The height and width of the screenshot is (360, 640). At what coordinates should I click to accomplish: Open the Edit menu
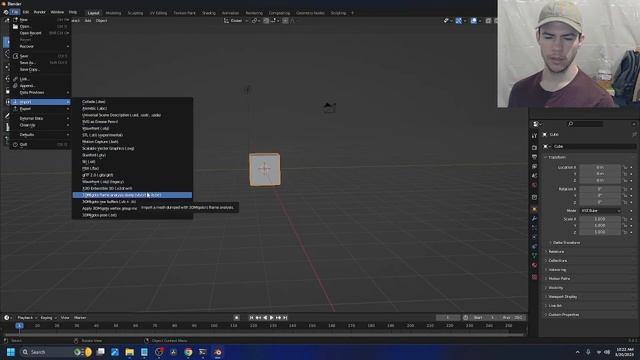(26, 12)
